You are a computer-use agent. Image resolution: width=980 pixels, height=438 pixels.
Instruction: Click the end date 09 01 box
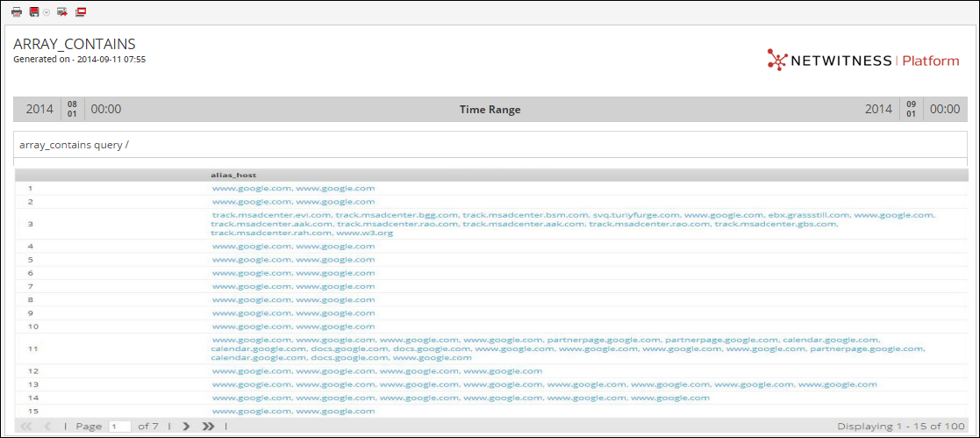911,109
